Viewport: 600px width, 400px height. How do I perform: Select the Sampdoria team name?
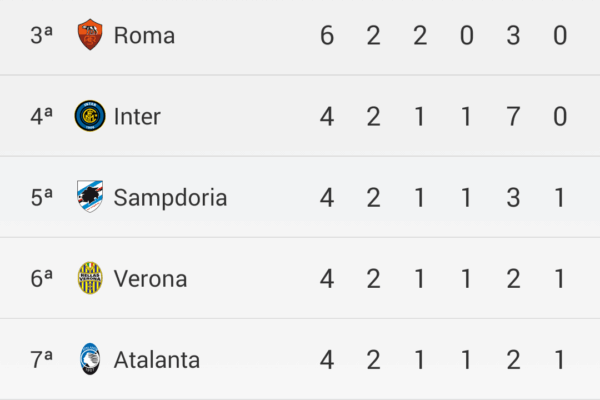pyautogui.click(x=170, y=198)
